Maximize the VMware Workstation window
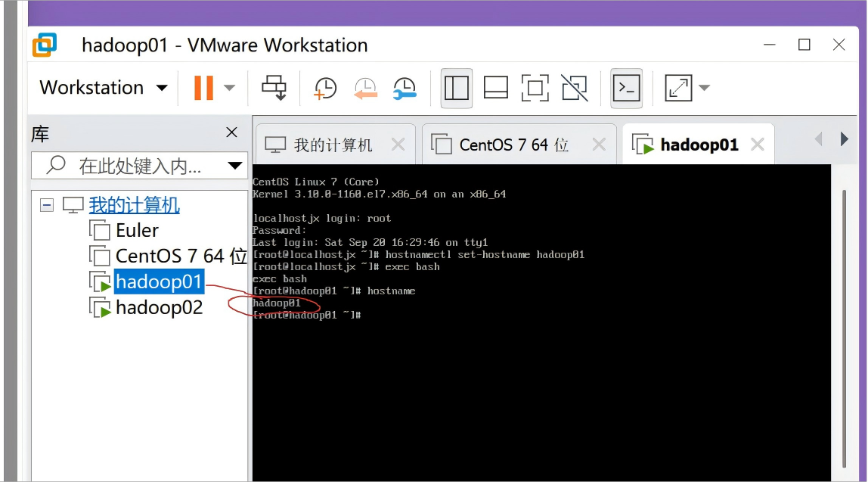This screenshot has width=868, height=482. coord(804,45)
